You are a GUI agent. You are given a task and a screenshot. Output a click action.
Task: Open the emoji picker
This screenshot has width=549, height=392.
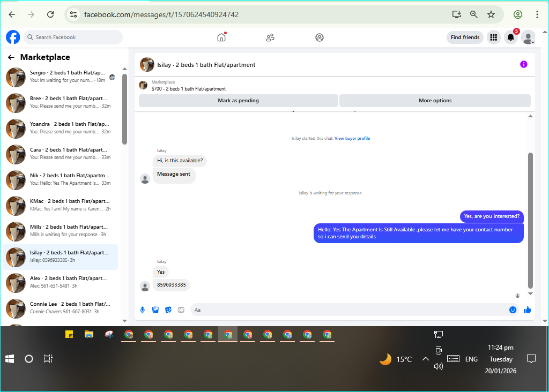point(513,310)
